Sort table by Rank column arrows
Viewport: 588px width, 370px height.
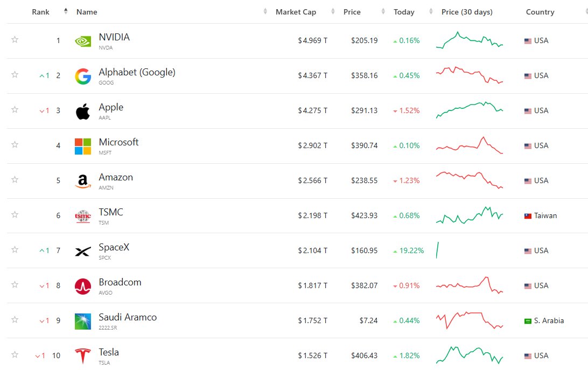[66, 11]
